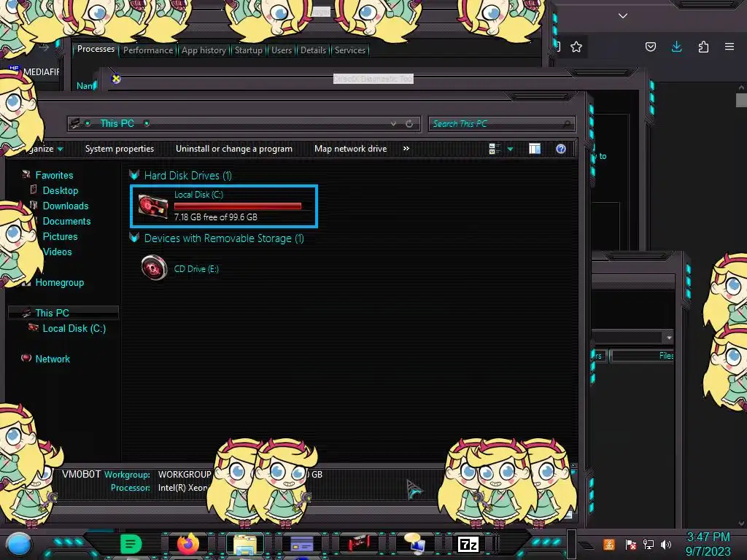The height and width of the screenshot is (560, 747).
Task: Open dropdown in the background dialog window
Action: point(669,338)
